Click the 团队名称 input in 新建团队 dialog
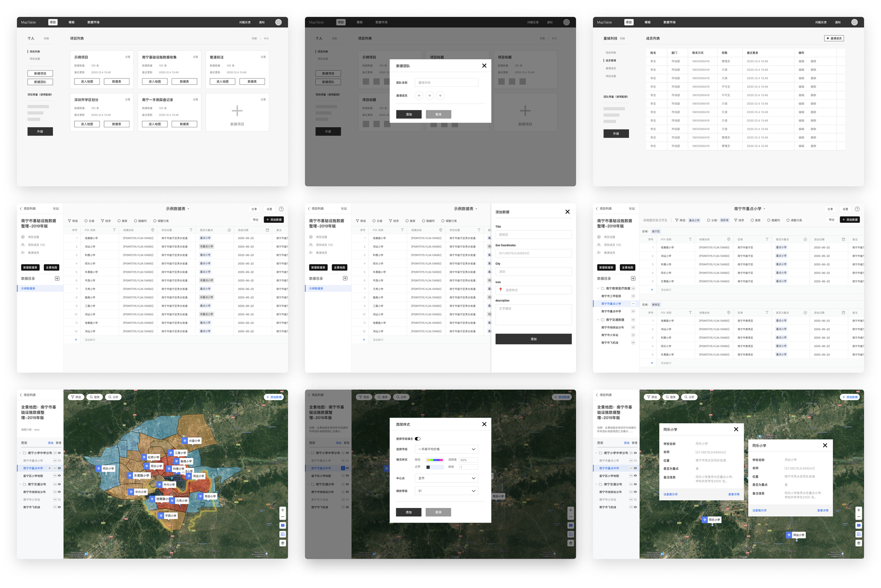This screenshot has width=881, height=588. [446, 83]
